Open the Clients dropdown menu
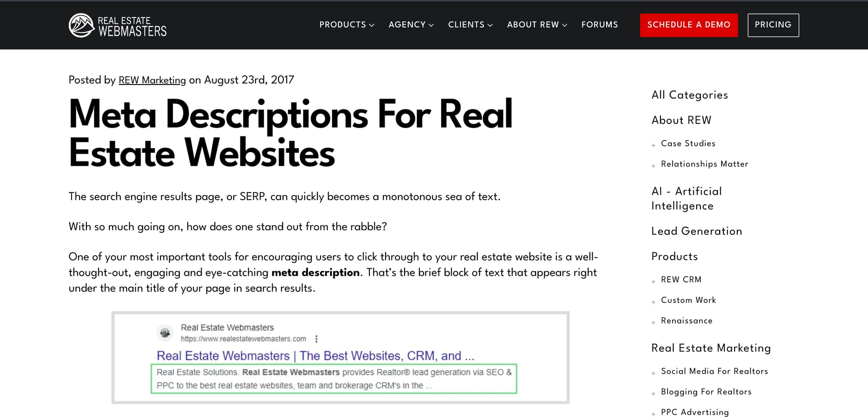 pos(470,25)
